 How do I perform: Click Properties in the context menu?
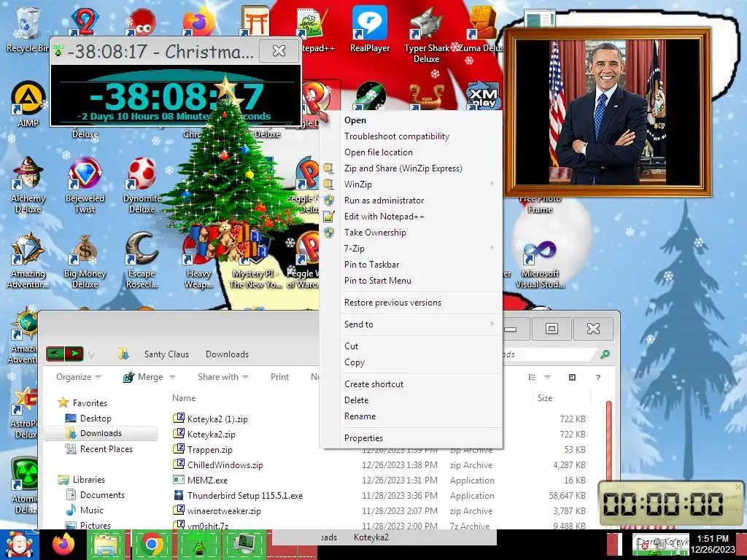click(411, 438)
